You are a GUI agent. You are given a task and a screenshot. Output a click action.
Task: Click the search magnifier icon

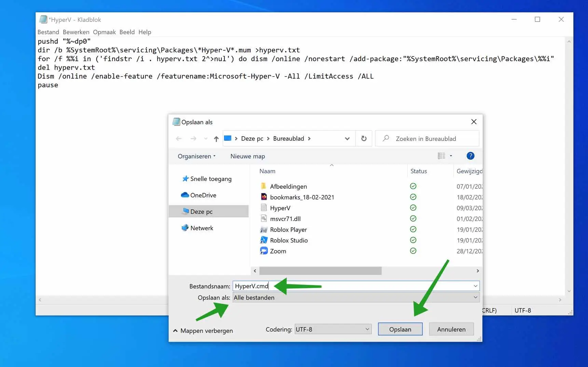coord(386,138)
